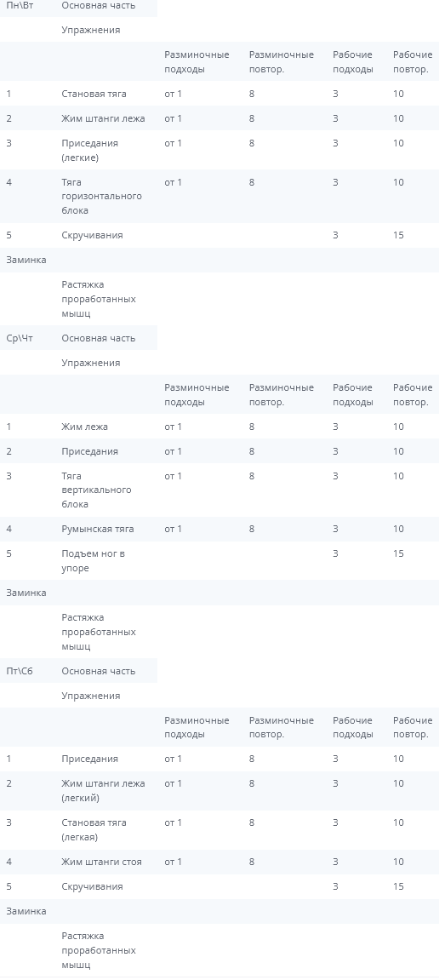Click Жим штанги лежа (легкий) cell

pos(103,791)
